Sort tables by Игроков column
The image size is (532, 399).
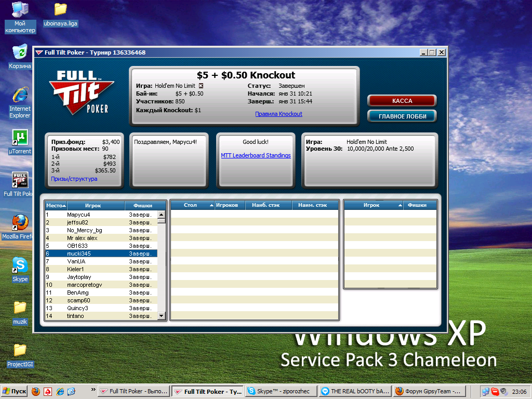click(x=231, y=205)
